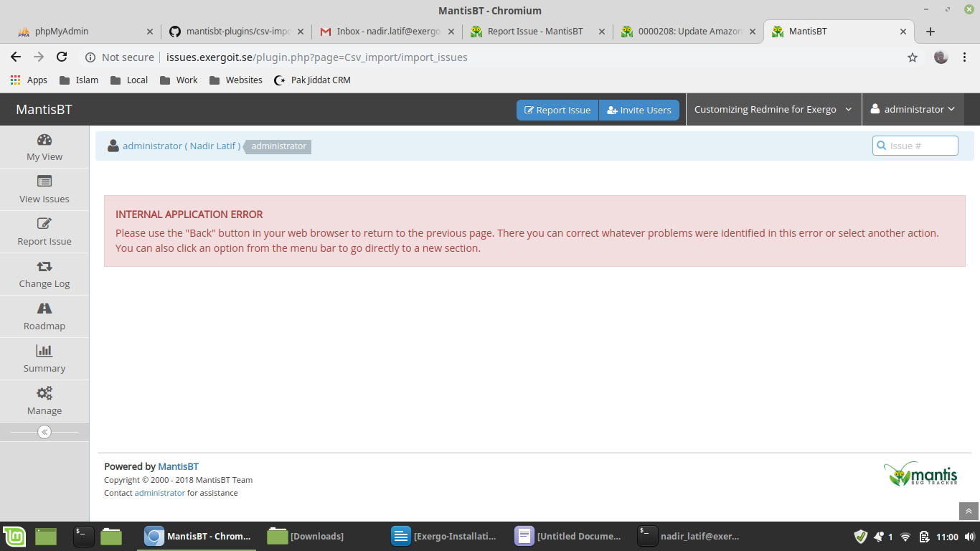Open Summary bar chart icon
The image size is (980, 551).
tap(44, 351)
